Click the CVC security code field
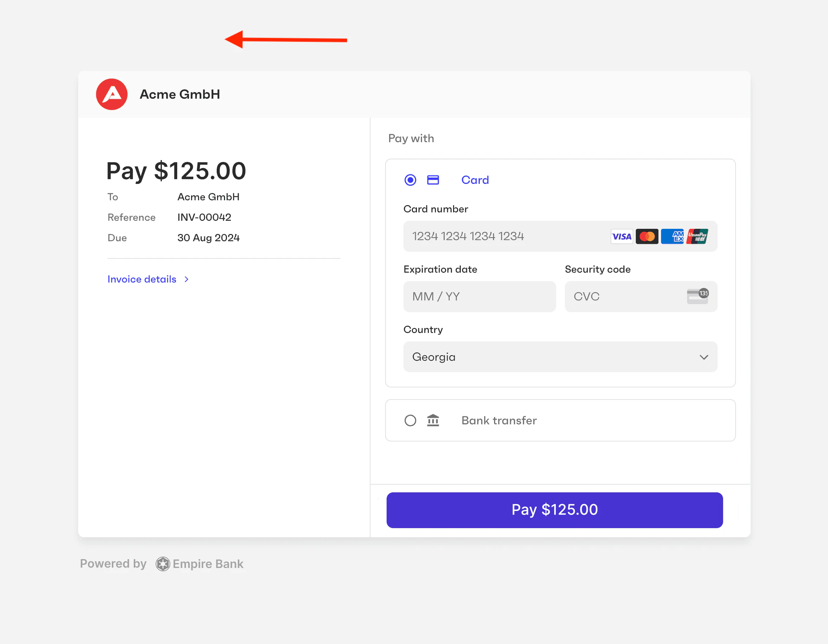Image resolution: width=828 pixels, height=644 pixels. pyautogui.click(x=614, y=296)
